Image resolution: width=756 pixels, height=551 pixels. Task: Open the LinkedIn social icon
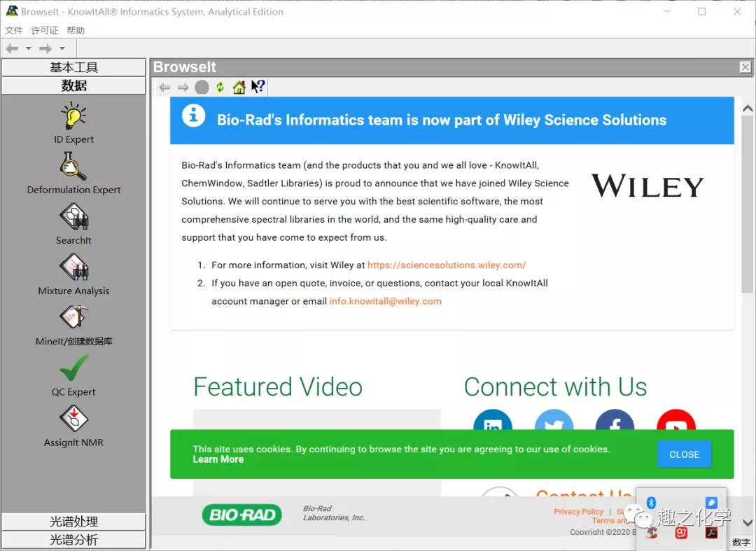pos(492,420)
